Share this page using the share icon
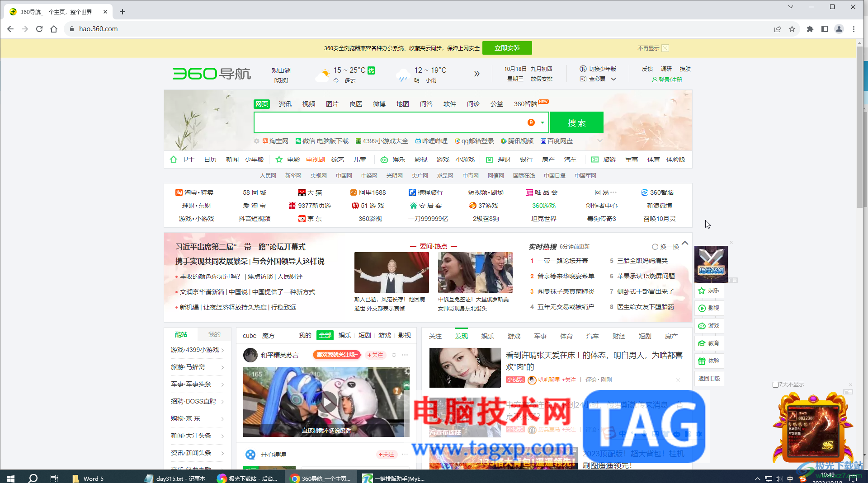Image resolution: width=868 pixels, height=483 pixels. click(778, 29)
